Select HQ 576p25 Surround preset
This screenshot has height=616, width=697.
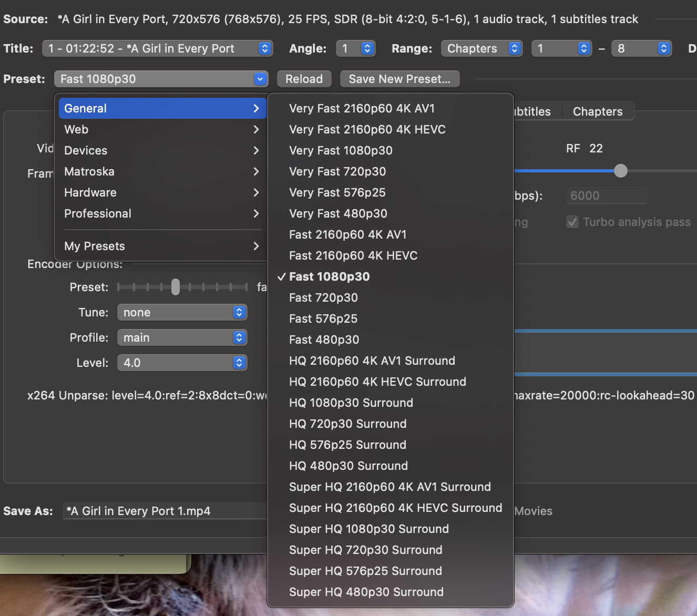coord(391,445)
